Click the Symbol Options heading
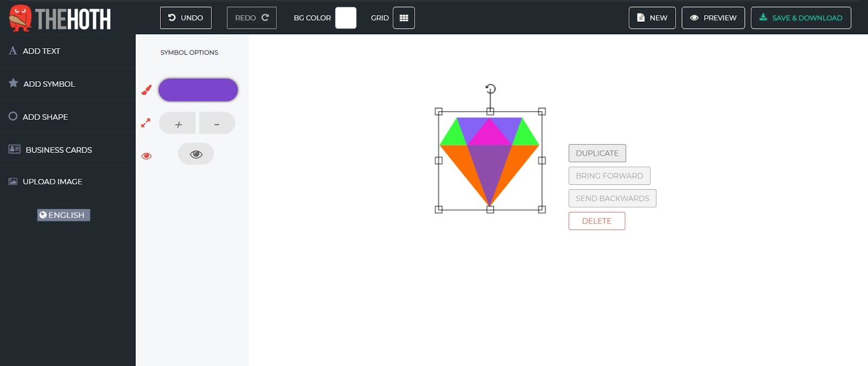 pos(189,53)
